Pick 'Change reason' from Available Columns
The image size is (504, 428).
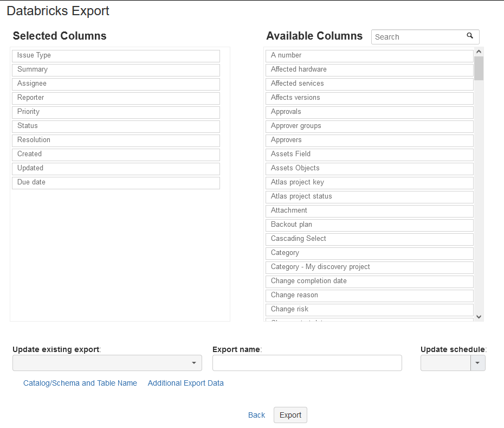(x=370, y=296)
